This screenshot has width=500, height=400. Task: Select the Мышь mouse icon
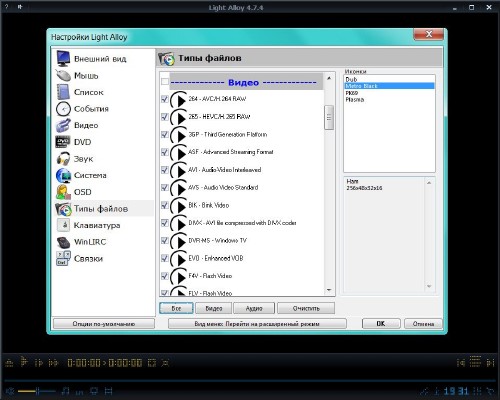click(x=63, y=75)
